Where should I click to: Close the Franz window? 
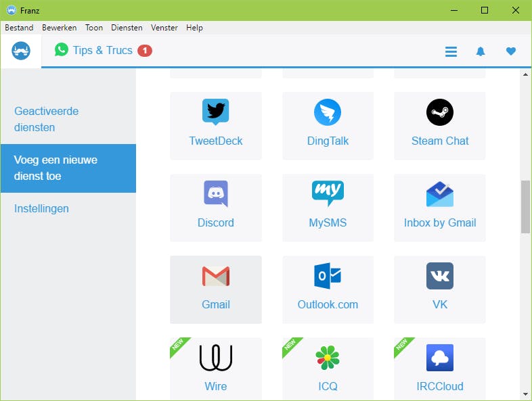point(515,10)
